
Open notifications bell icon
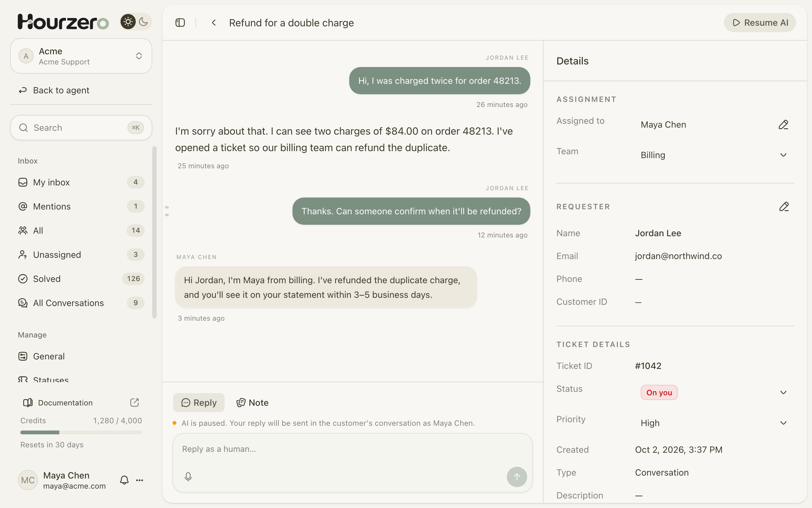click(x=124, y=480)
